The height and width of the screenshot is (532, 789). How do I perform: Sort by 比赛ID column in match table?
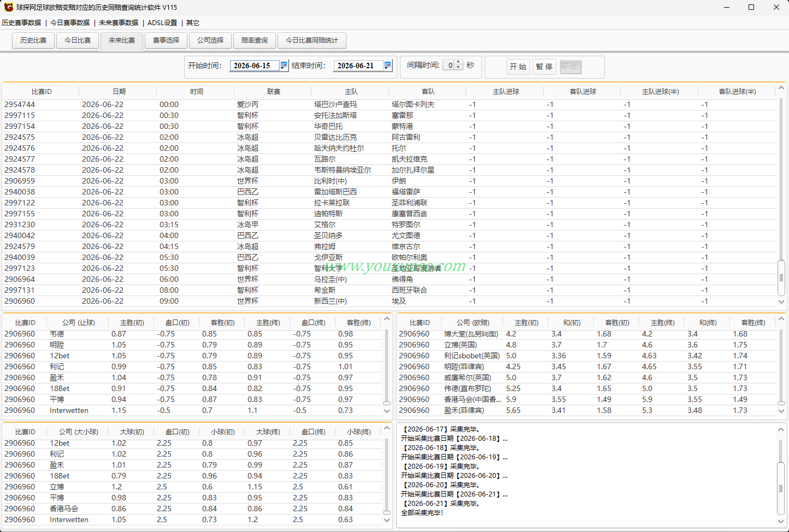(x=42, y=92)
